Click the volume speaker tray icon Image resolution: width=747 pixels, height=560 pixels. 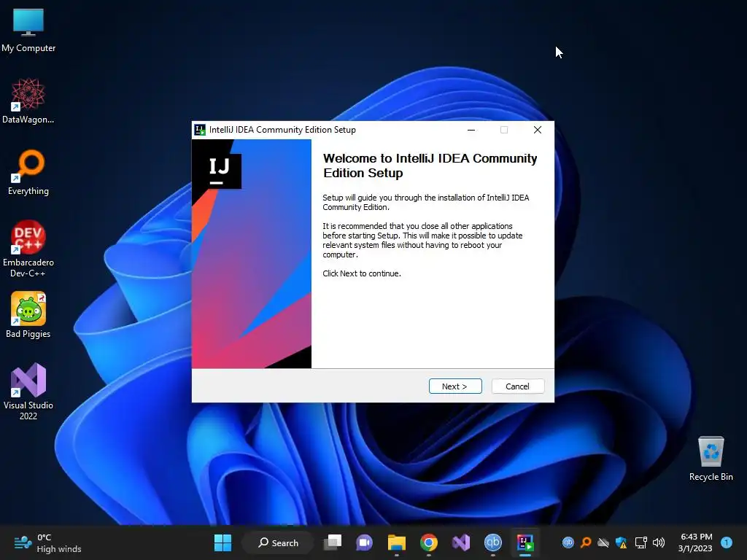(659, 542)
